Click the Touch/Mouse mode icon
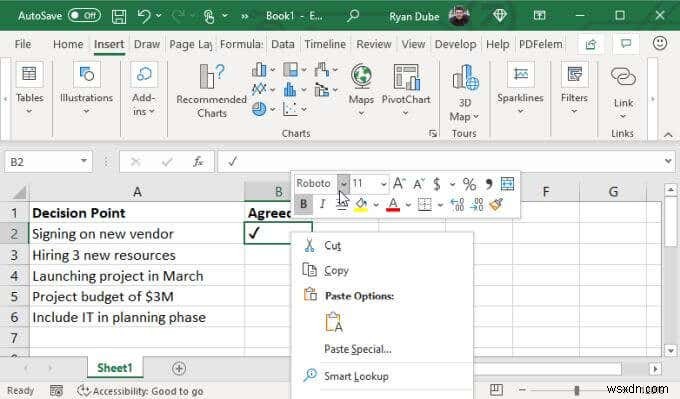Image resolution: width=680 pixels, height=399 pixels. point(209,16)
